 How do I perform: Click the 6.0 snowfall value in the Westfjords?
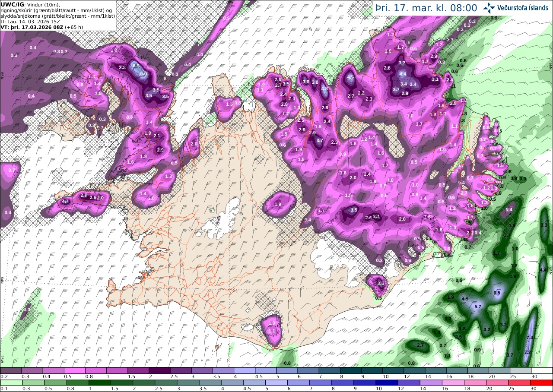point(143,74)
